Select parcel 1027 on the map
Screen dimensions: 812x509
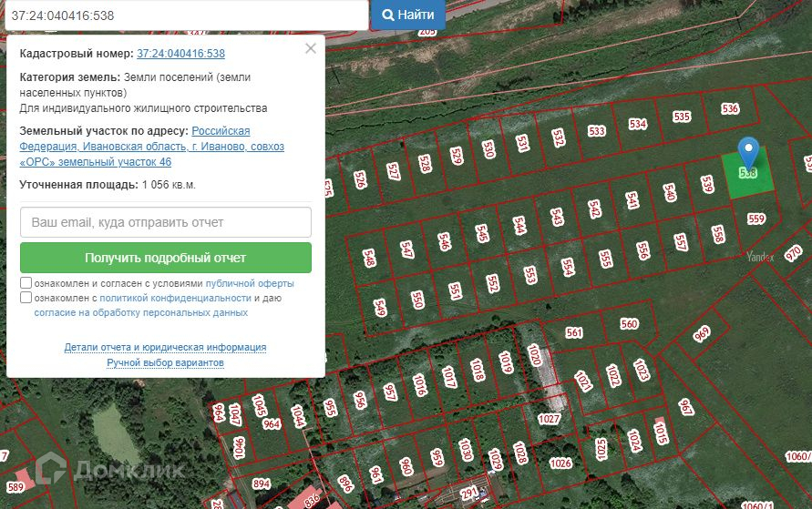point(549,419)
